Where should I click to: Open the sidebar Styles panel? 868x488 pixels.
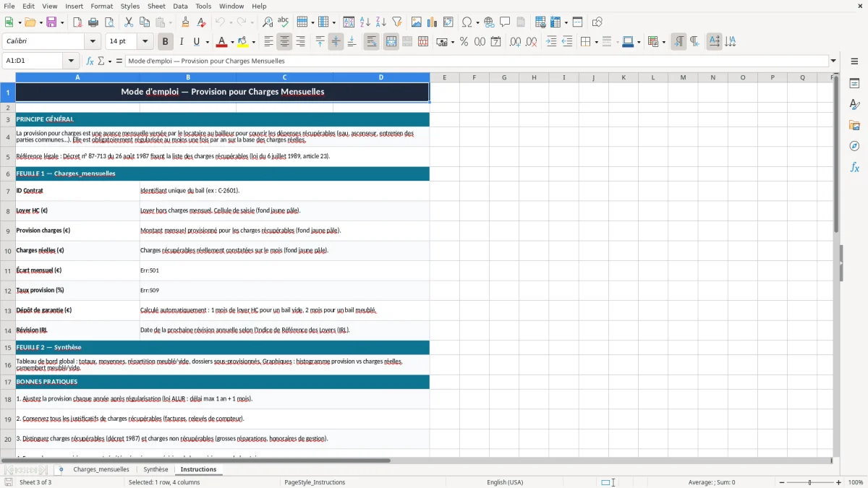[x=854, y=104]
